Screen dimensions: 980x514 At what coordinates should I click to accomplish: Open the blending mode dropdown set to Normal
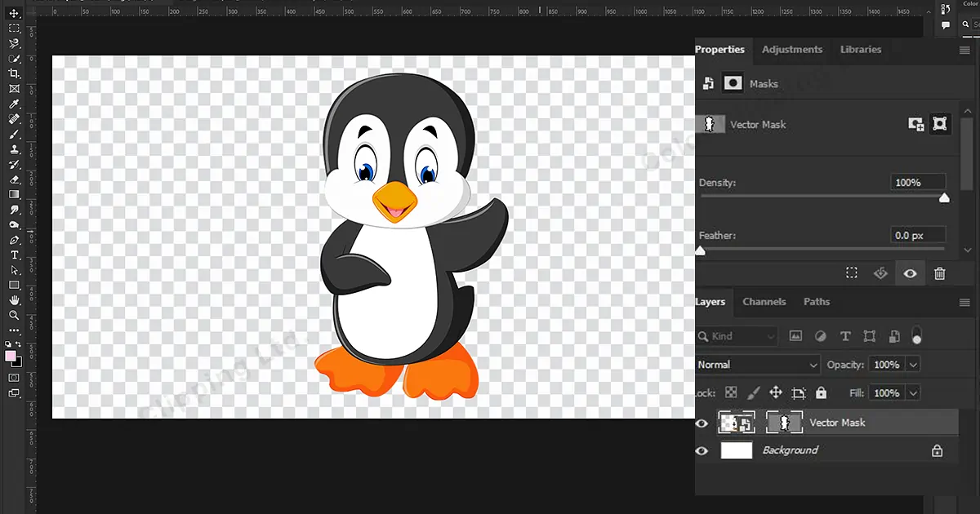point(757,364)
